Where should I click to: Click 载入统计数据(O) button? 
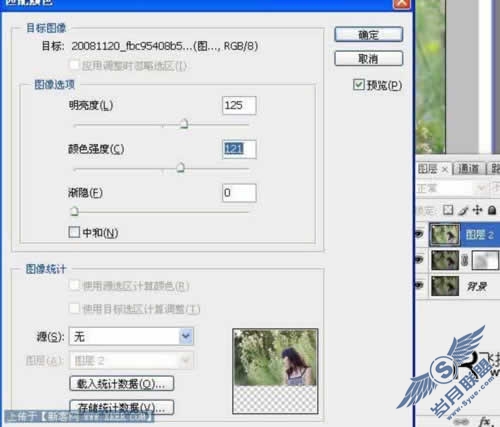(x=122, y=384)
